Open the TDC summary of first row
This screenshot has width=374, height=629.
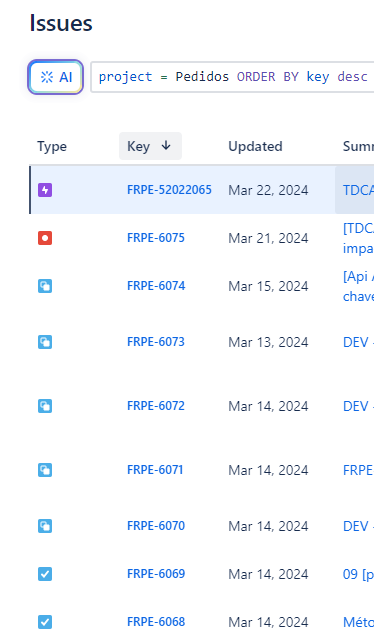click(x=358, y=190)
